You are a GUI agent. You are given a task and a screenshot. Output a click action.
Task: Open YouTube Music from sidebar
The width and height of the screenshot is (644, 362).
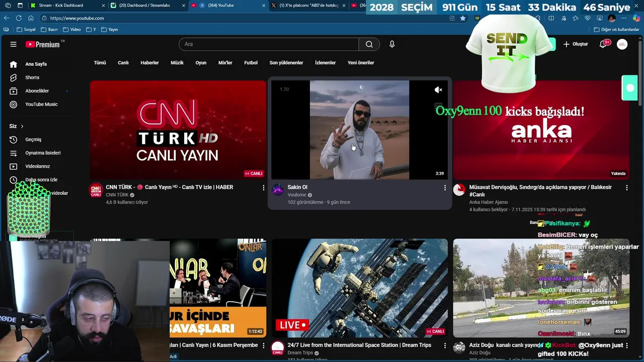pos(40,104)
